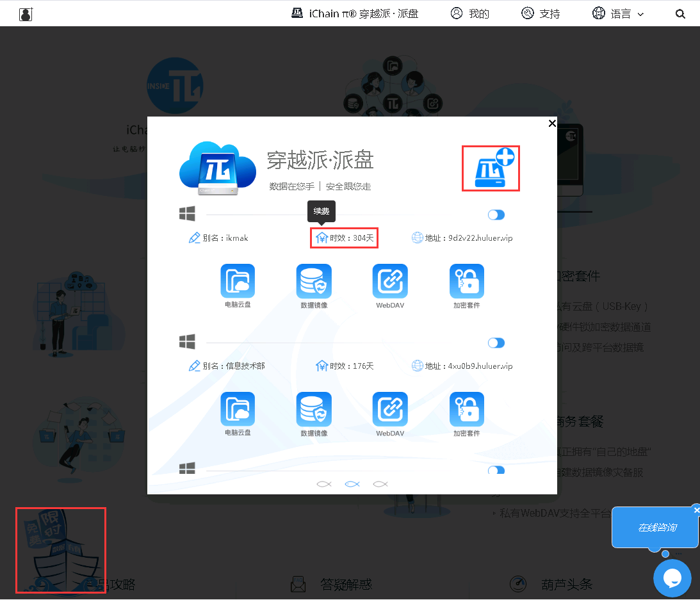Click the address text 4xu0b9.huluer.vip
This screenshot has height=600, width=700.
480,366
